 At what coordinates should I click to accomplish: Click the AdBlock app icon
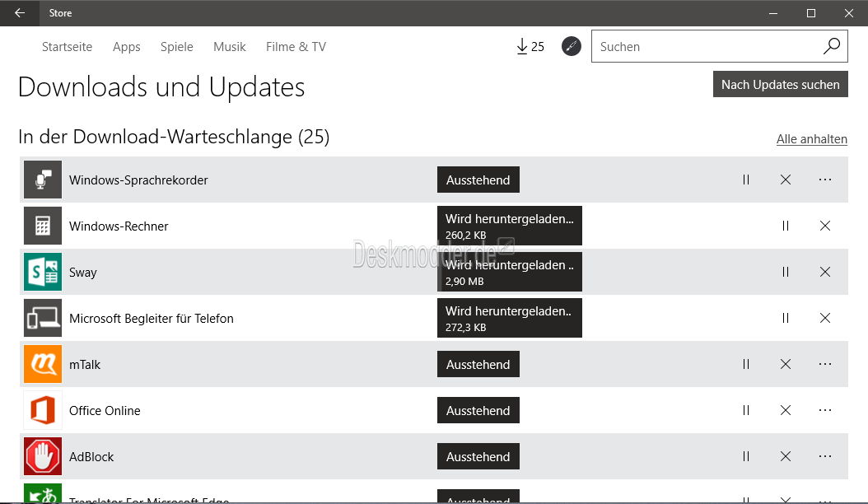pos(43,455)
